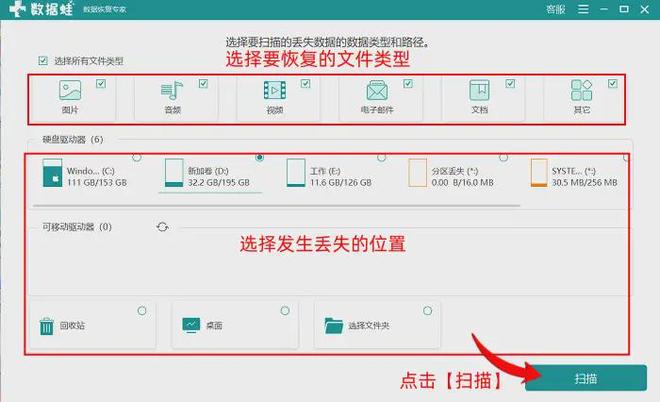Select the 分区丢失 radio button
660x402 pixels.
(503, 157)
